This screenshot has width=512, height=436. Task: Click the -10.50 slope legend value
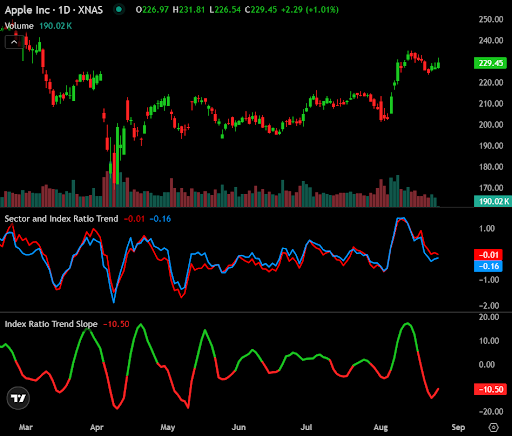[x=116, y=324]
